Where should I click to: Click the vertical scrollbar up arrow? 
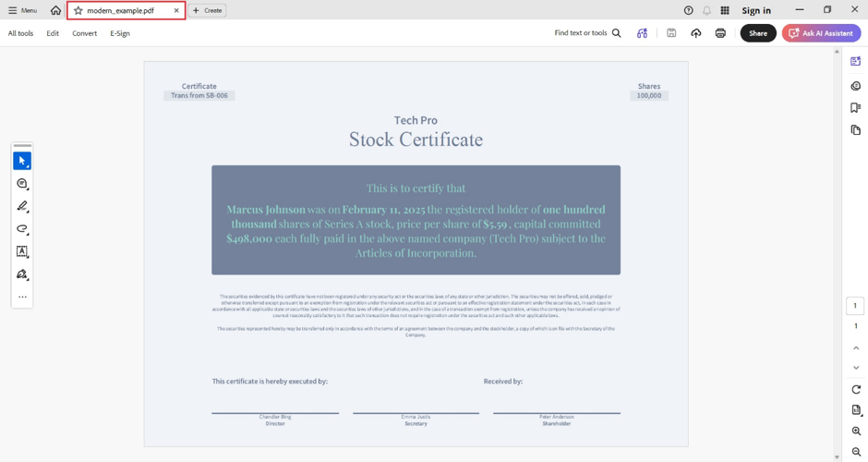click(837, 52)
